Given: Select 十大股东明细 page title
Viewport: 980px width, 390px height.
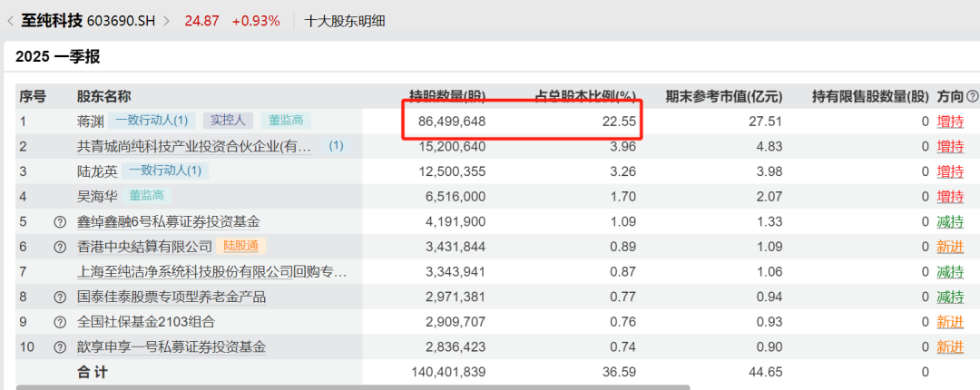Looking at the screenshot, I should pyautogui.click(x=345, y=21).
